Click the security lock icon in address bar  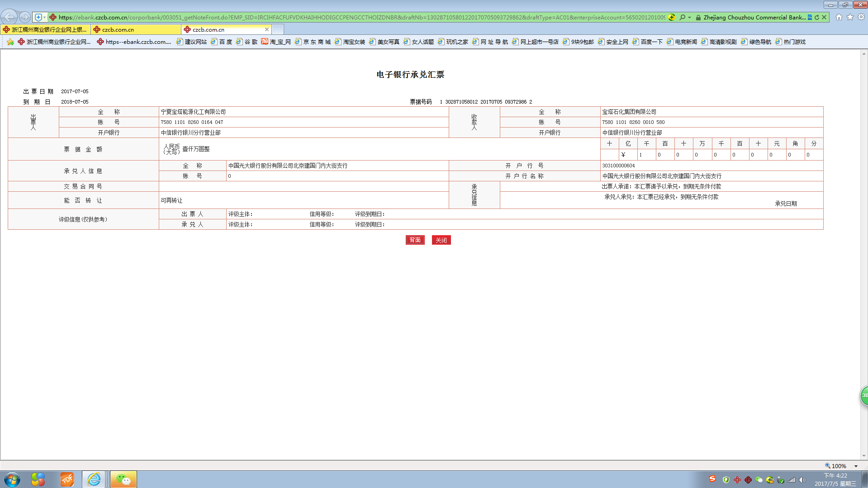pyautogui.click(x=698, y=17)
